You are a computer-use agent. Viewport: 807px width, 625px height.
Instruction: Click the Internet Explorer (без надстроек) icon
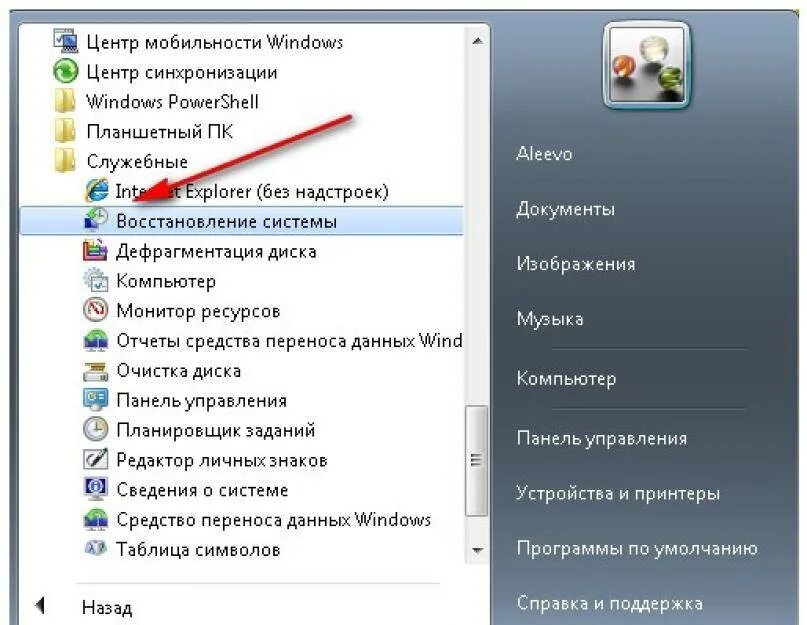click(97, 191)
